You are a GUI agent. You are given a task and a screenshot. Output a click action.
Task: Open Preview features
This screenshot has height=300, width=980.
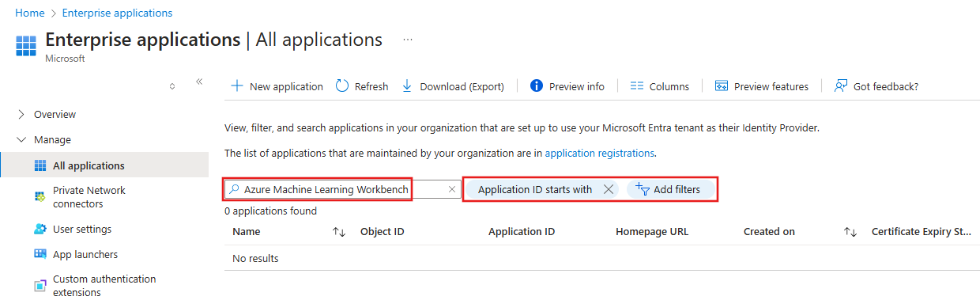[762, 86]
